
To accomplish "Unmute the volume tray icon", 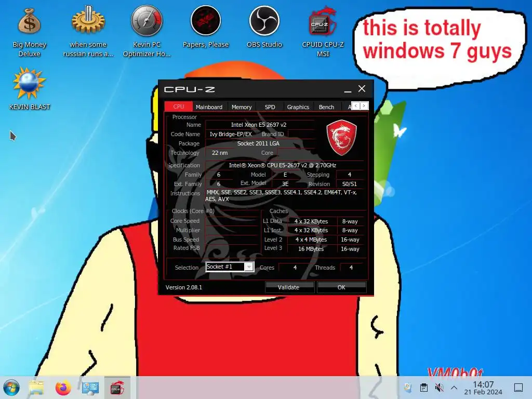I will [x=439, y=388].
